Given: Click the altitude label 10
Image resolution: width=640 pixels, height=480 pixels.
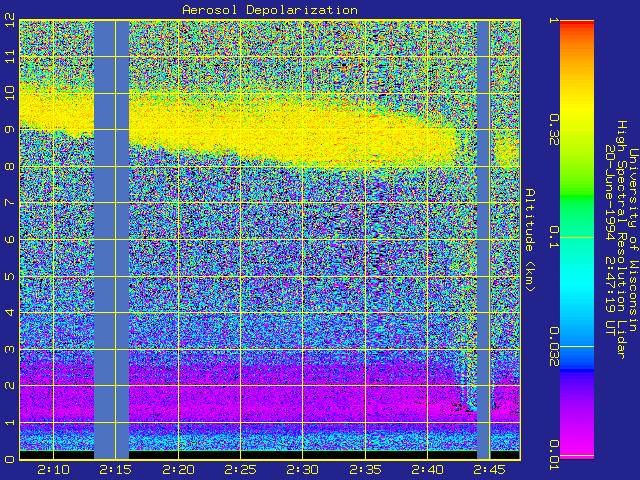Looking at the screenshot, I should click(x=9, y=93).
